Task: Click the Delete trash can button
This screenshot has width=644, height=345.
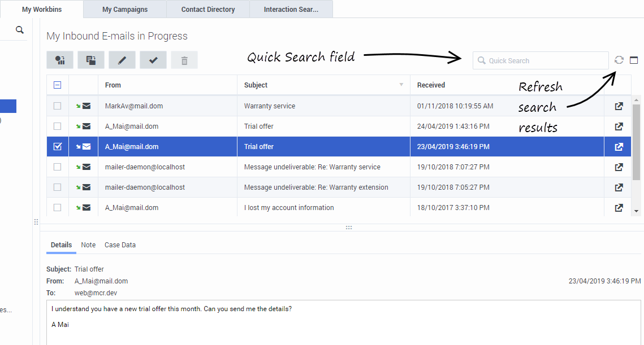Action: (x=184, y=60)
